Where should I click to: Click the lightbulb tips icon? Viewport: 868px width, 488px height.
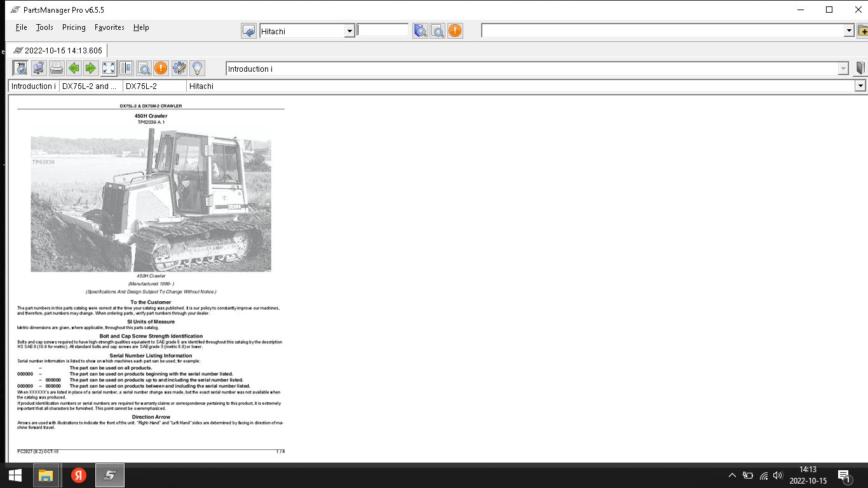coord(197,68)
